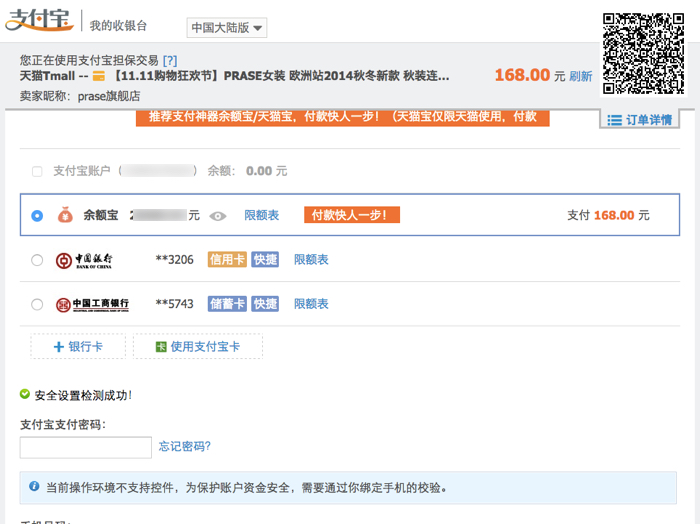The height and width of the screenshot is (524, 700).
Task: Click the text **3206 card number
Action: point(175,260)
